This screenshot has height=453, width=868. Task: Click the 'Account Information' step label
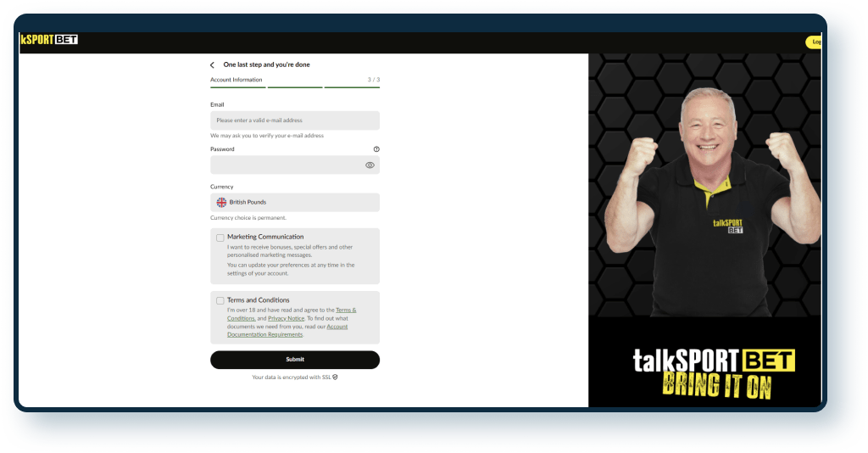[236, 80]
